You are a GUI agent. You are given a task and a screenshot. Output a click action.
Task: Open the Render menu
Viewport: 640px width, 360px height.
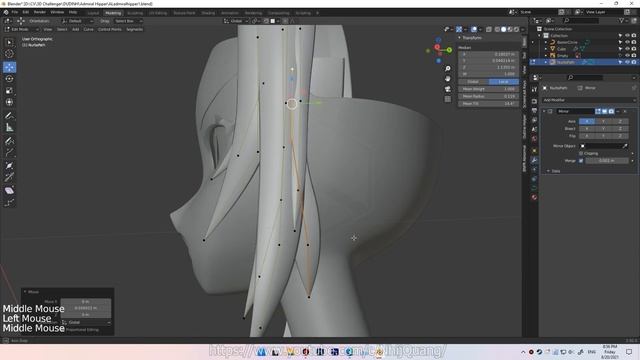[x=40, y=12]
